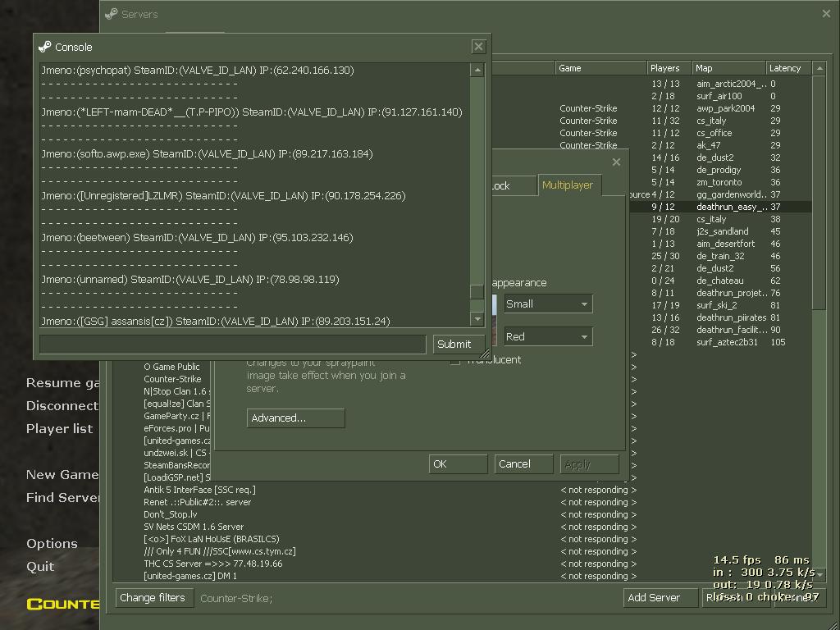Click the Console scrollbar down arrow
Image resolution: width=840 pixels, height=630 pixels.
point(477,319)
